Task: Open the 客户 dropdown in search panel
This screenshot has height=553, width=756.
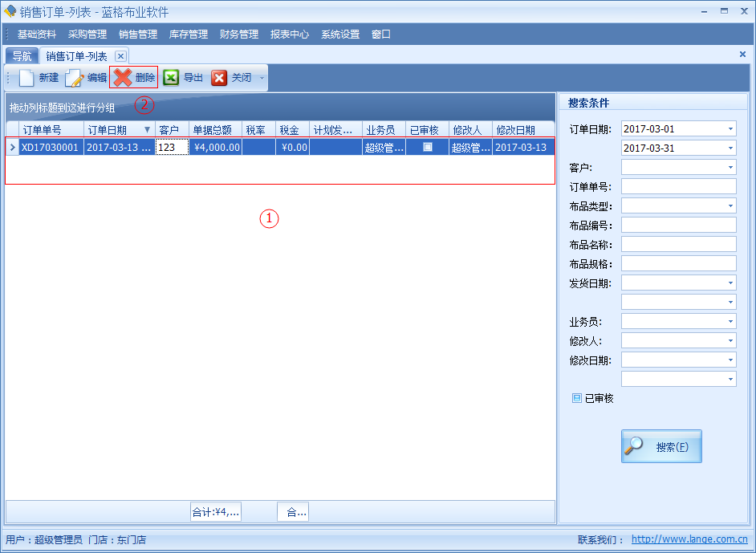Action: coord(730,168)
